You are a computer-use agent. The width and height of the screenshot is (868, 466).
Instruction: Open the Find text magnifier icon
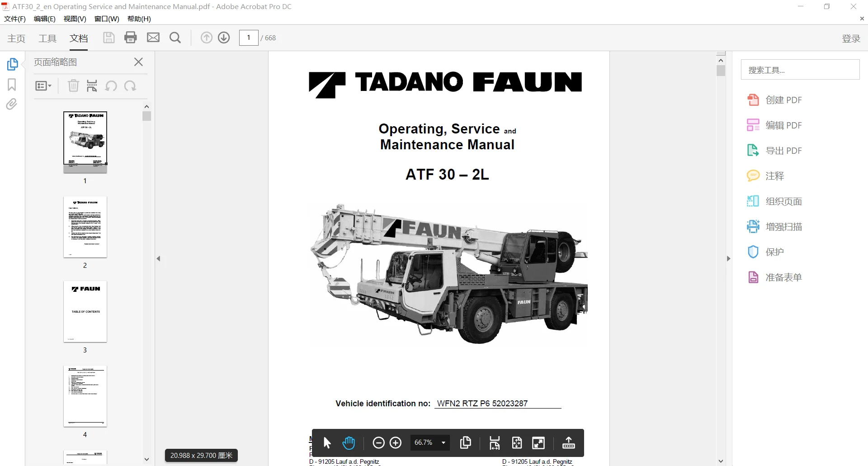(175, 38)
